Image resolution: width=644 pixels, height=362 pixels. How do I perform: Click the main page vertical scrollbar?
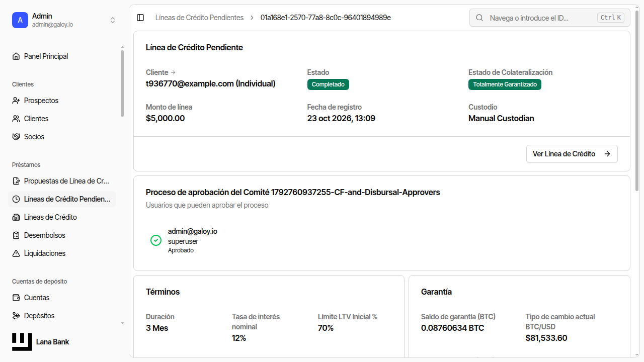pos(637,101)
